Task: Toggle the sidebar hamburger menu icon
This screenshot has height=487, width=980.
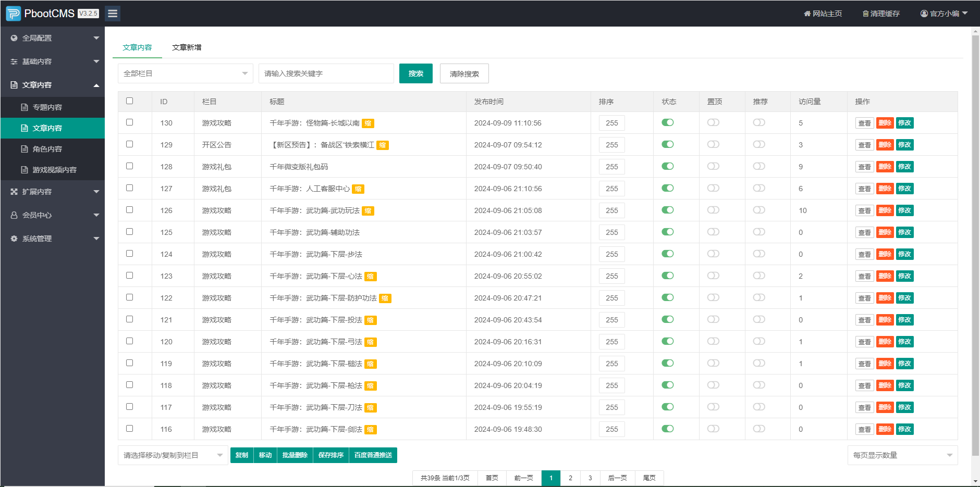Action: point(113,14)
